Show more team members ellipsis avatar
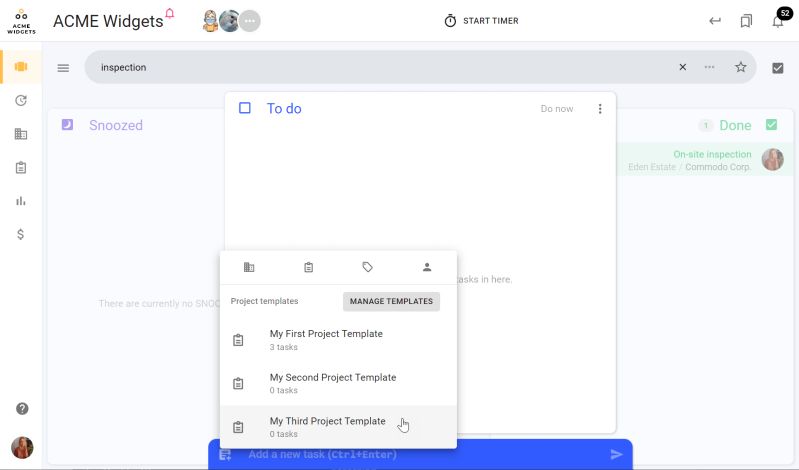Image resolution: width=799 pixels, height=470 pixels. point(250,21)
